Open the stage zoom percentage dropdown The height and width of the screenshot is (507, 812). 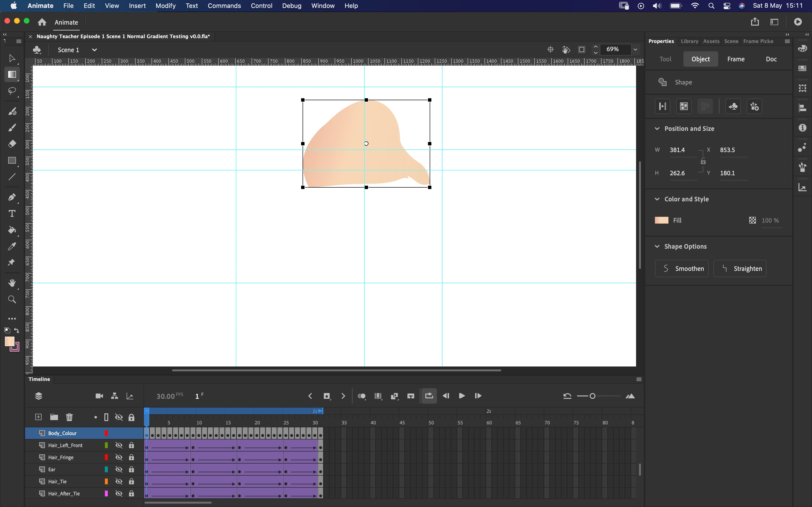coord(635,50)
